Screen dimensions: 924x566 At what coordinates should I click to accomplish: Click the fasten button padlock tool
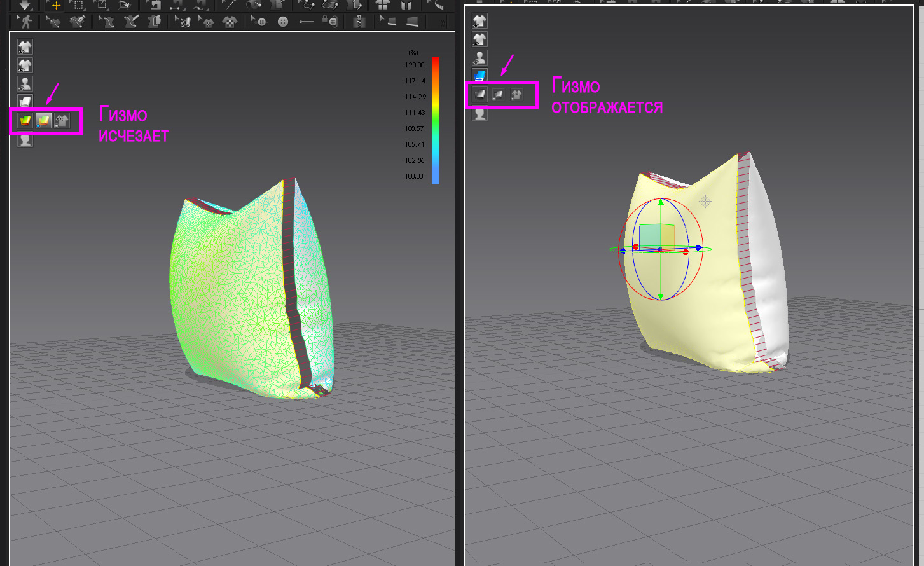(x=329, y=22)
